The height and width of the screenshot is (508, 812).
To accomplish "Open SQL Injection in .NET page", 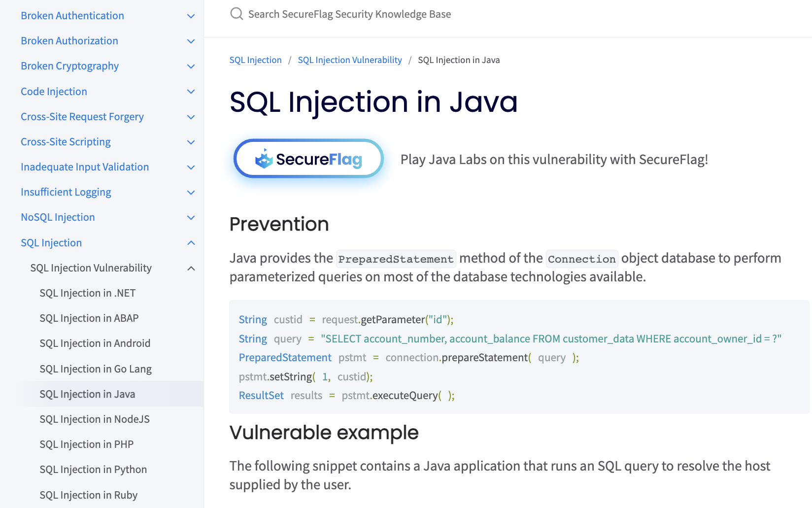I will tap(87, 293).
